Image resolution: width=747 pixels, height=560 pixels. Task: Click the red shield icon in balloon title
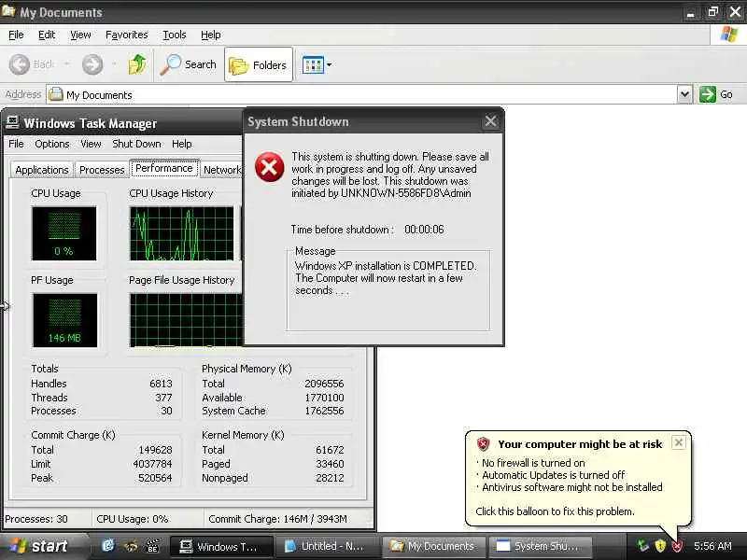click(x=483, y=444)
